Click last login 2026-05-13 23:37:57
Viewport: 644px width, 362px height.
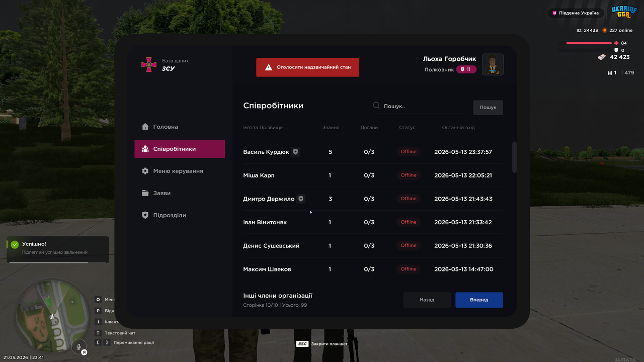click(463, 152)
